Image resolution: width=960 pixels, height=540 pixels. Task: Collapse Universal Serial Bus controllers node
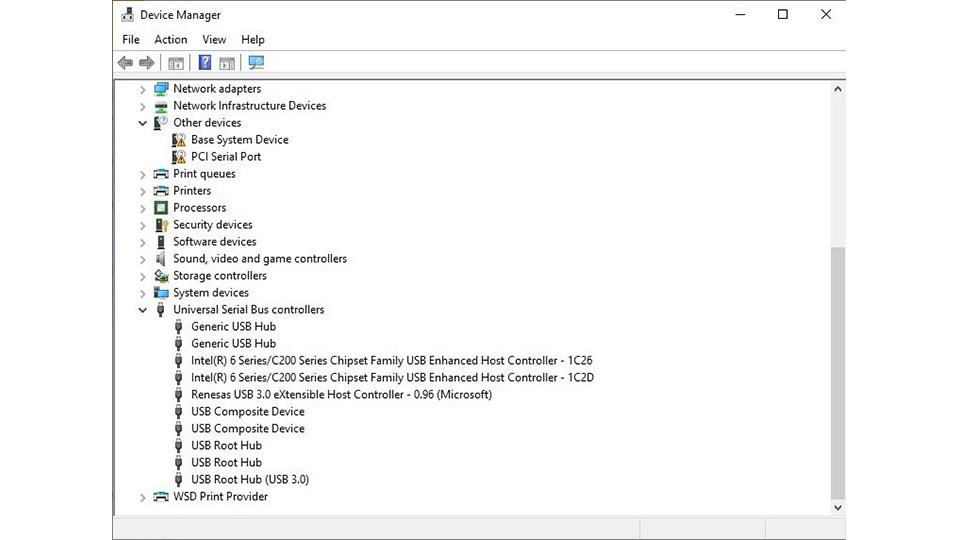(143, 310)
